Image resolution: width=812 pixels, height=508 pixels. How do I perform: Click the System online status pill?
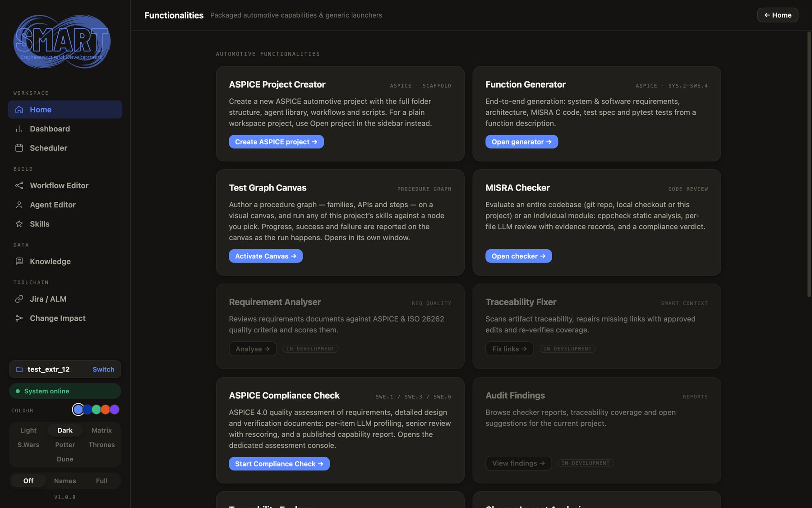click(x=65, y=391)
